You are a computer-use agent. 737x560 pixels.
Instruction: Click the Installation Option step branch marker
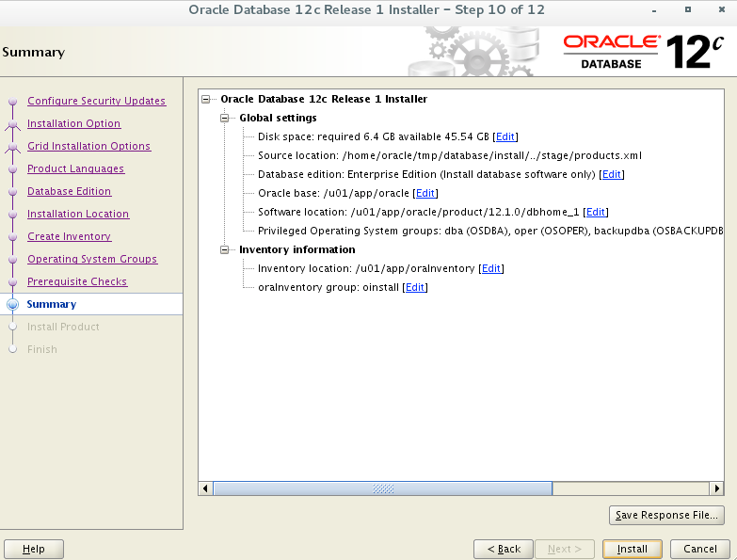12,124
